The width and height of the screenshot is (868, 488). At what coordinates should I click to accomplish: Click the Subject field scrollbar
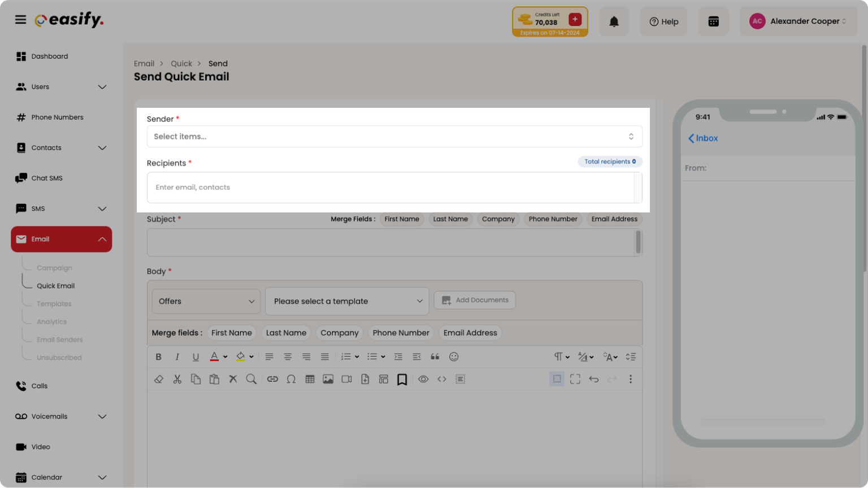(x=638, y=243)
